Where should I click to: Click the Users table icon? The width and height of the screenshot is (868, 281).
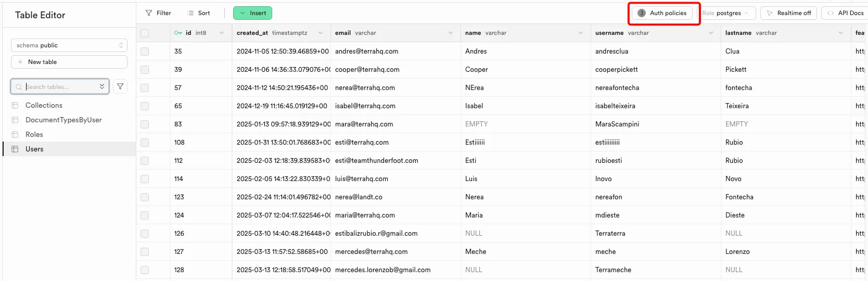coord(15,149)
